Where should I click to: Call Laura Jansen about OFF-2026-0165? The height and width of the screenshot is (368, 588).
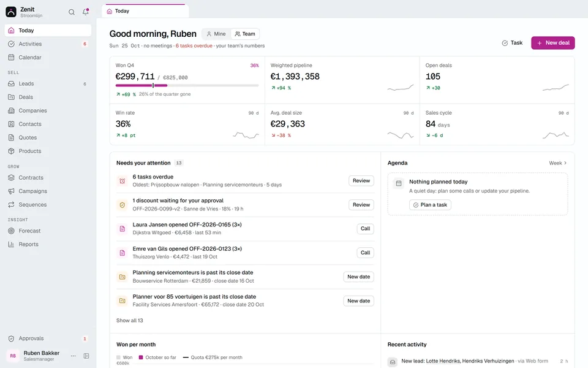click(365, 229)
